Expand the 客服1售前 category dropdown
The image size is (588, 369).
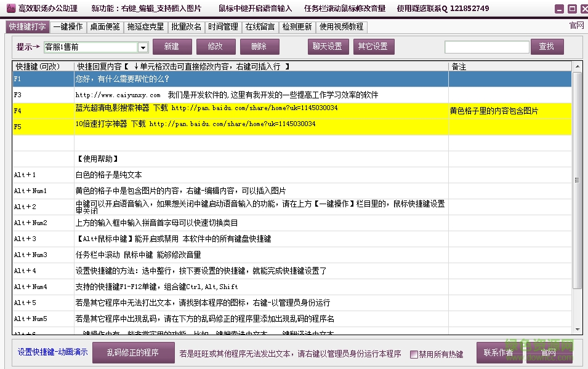143,47
